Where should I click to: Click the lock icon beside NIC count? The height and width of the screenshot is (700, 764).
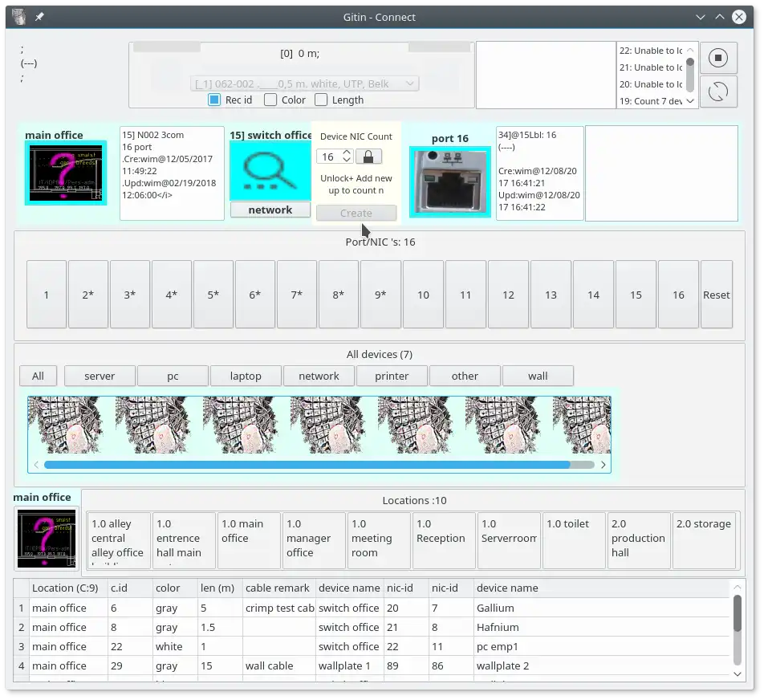tap(368, 157)
